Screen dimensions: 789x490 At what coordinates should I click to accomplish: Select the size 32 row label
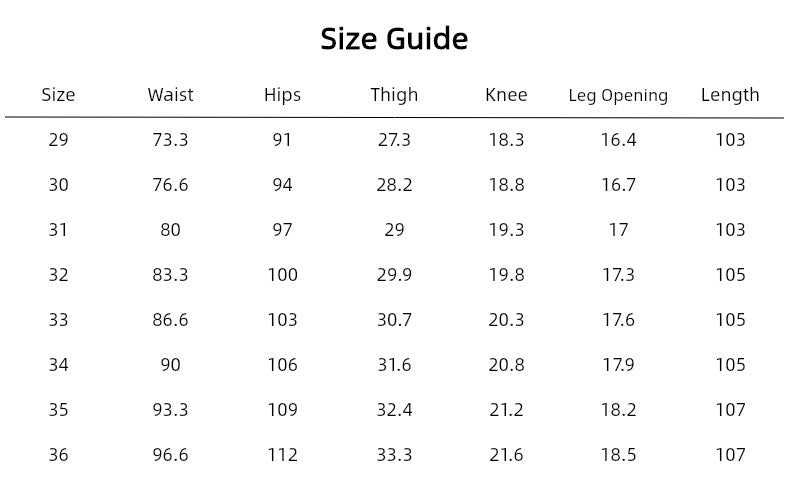click(58, 275)
